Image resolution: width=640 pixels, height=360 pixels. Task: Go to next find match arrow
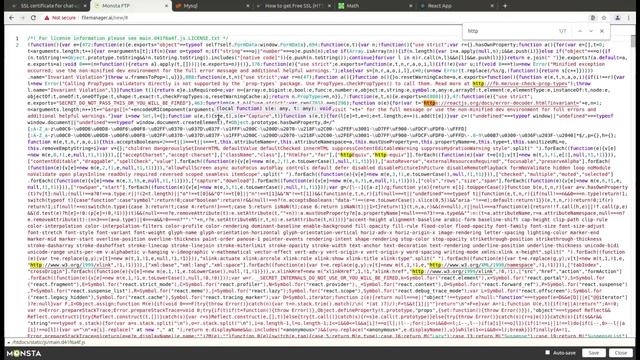click(x=591, y=31)
